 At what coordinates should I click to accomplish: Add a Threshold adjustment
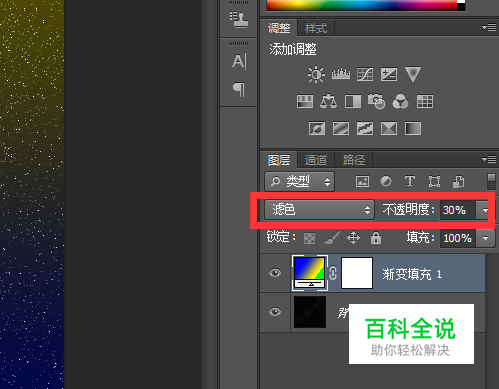coord(365,128)
